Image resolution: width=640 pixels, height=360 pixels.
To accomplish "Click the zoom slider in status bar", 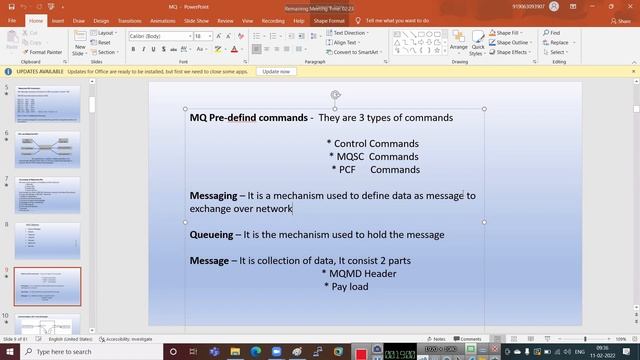I will (x=585, y=339).
